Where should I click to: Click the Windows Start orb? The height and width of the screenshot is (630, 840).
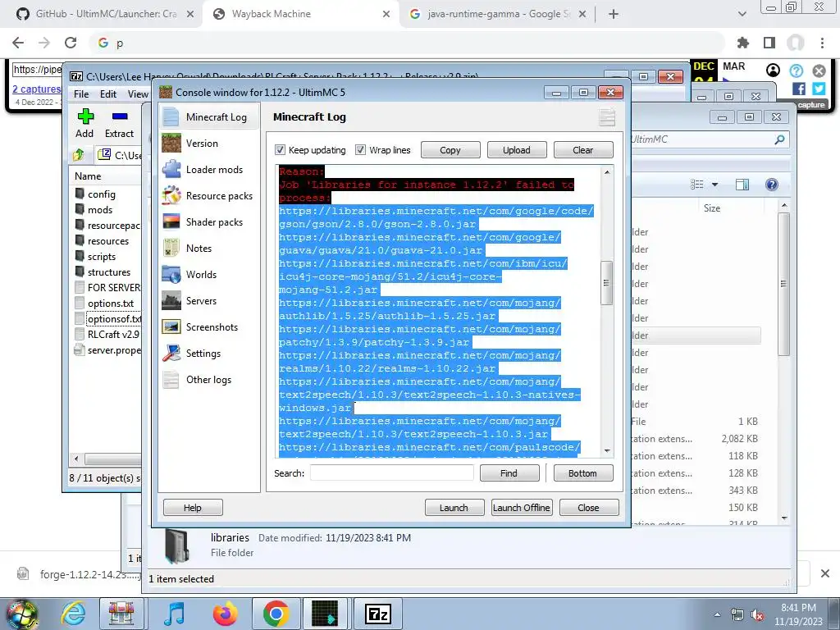(21, 615)
